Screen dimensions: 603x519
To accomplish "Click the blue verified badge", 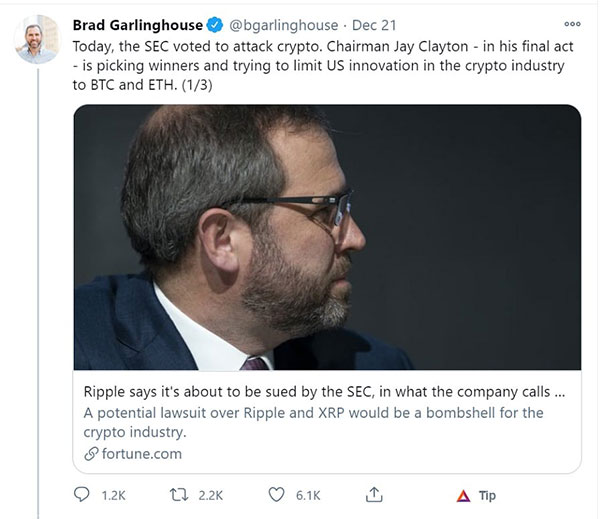I will click(x=214, y=24).
